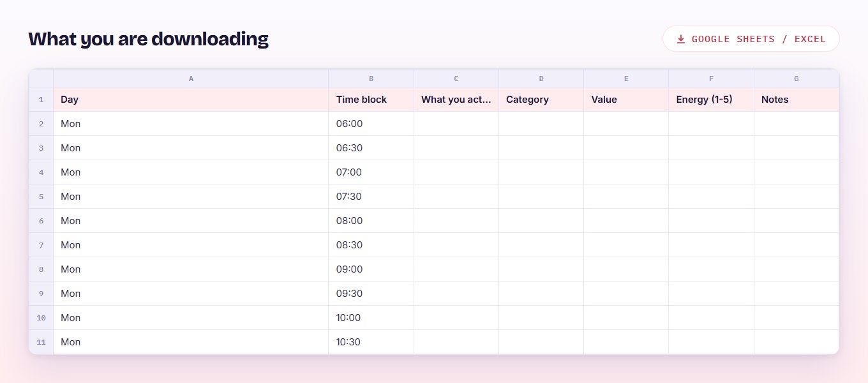Select column C header
This screenshot has height=383, width=868.
(x=456, y=79)
